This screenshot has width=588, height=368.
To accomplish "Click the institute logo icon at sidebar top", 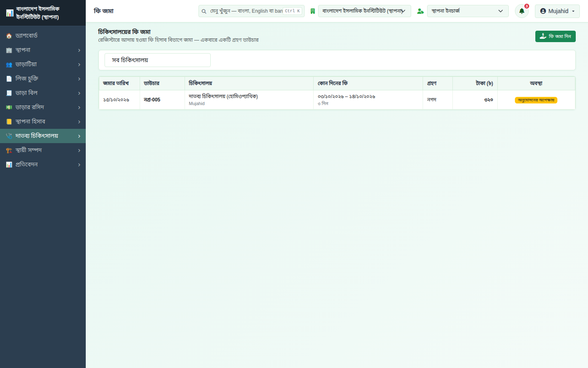I will tap(10, 13).
